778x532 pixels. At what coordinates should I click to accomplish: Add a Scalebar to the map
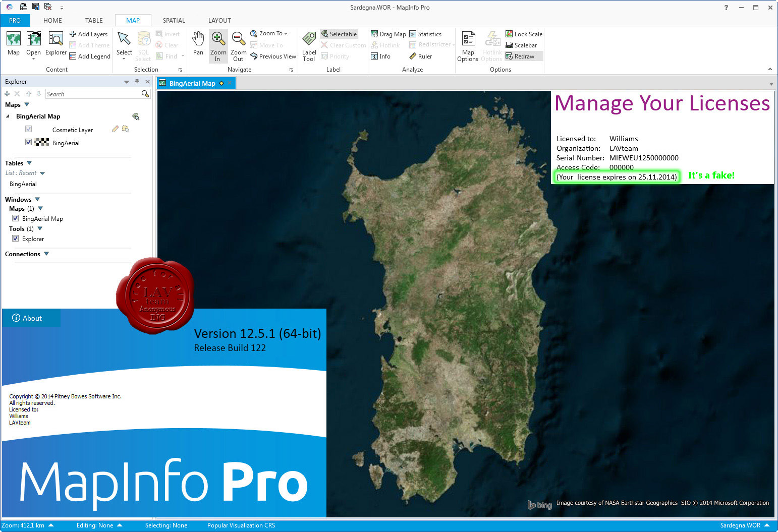tap(521, 45)
